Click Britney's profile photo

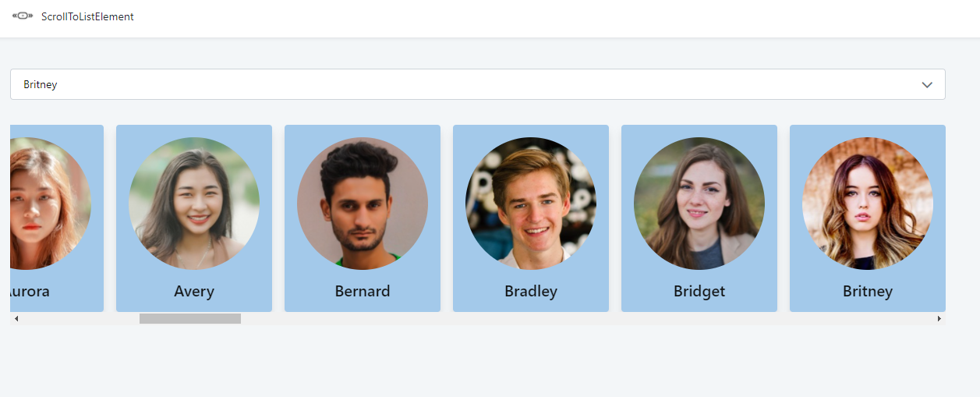click(x=868, y=204)
